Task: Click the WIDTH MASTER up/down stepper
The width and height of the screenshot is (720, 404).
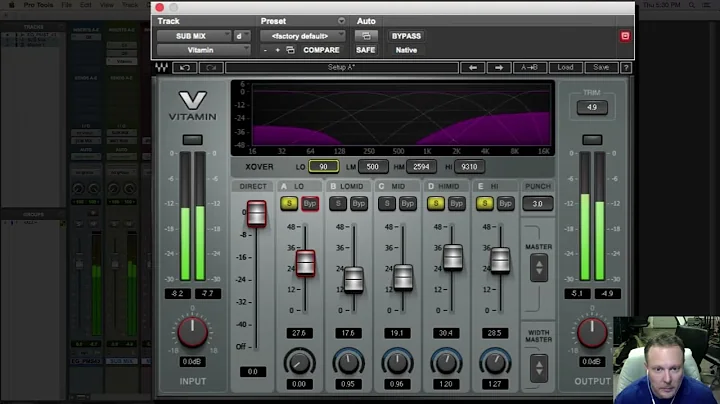Action: coord(539,367)
